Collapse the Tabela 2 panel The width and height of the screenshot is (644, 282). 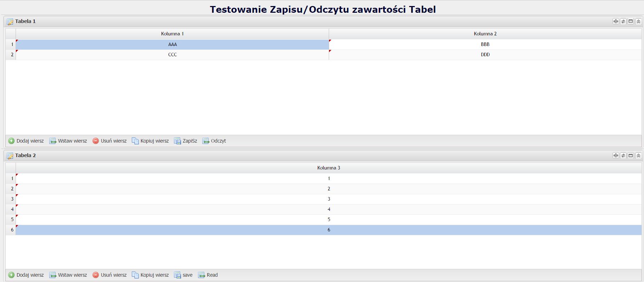[638, 155]
